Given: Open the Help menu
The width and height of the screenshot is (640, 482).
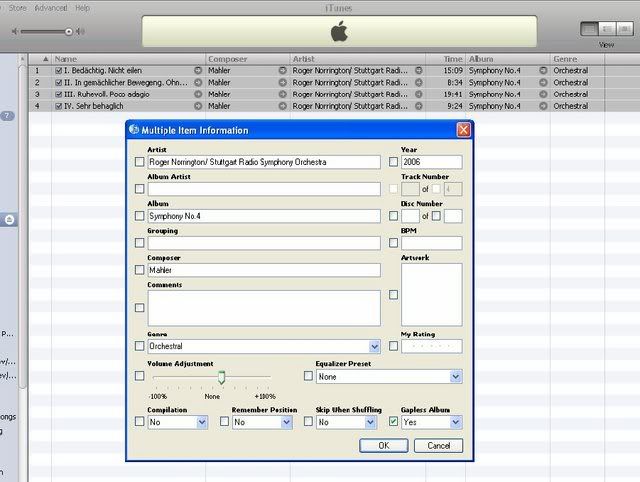Looking at the screenshot, I should pos(82,8).
